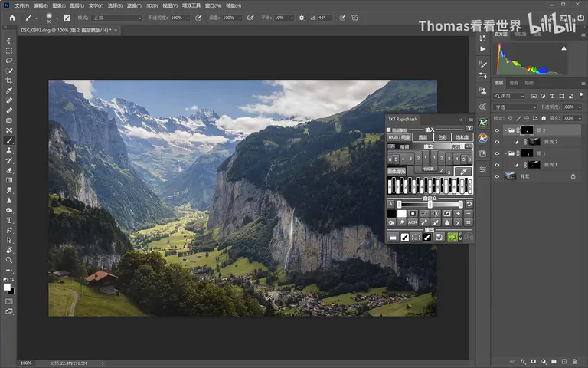Click TK7 eyedropper button in RapidMask panel
Viewport: 588px width, 368px height.
pos(463,171)
